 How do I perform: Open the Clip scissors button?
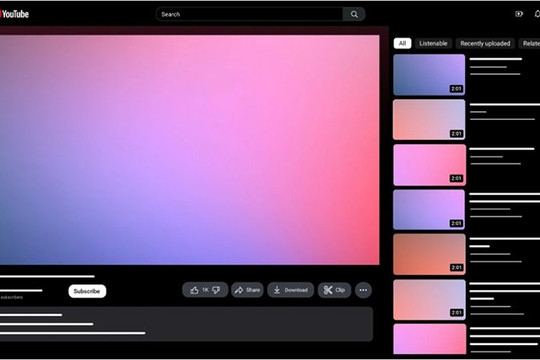[334, 290]
